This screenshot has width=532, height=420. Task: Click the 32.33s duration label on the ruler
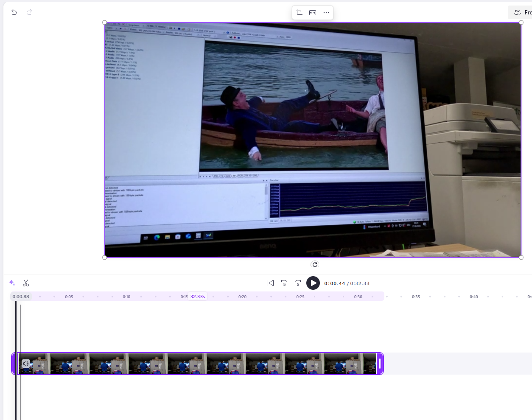tap(198, 297)
